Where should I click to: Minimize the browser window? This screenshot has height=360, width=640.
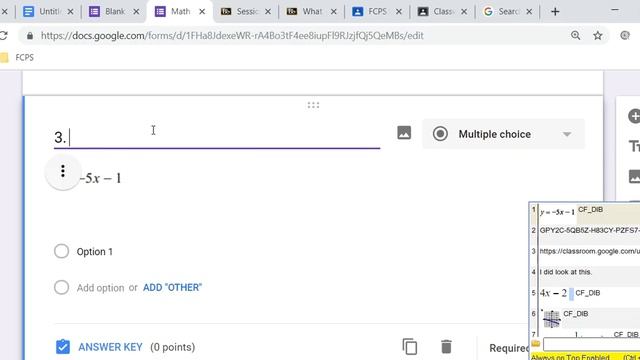pyautogui.click(x=615, y=10)
